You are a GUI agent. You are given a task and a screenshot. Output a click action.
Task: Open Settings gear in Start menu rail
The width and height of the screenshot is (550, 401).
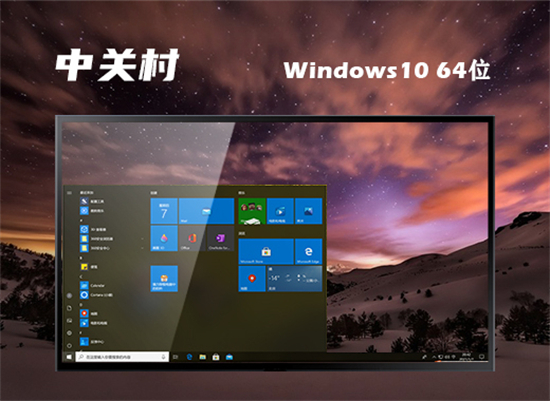click(x=69, y=333)
